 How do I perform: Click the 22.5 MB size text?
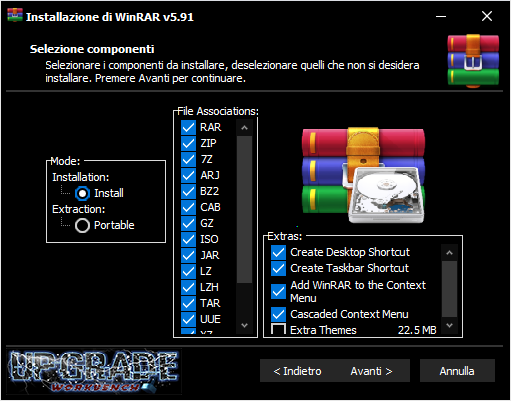point(417,330)
